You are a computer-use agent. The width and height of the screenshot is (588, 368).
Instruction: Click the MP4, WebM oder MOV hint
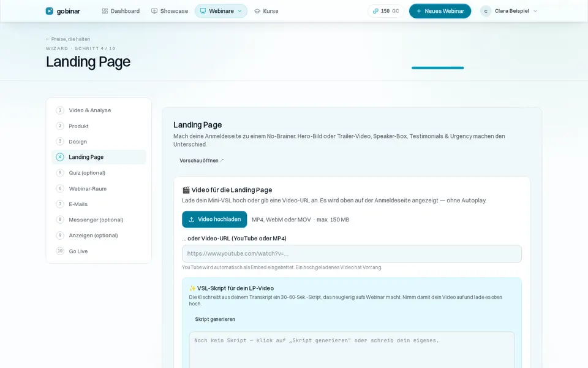click(x=300, y=220)
